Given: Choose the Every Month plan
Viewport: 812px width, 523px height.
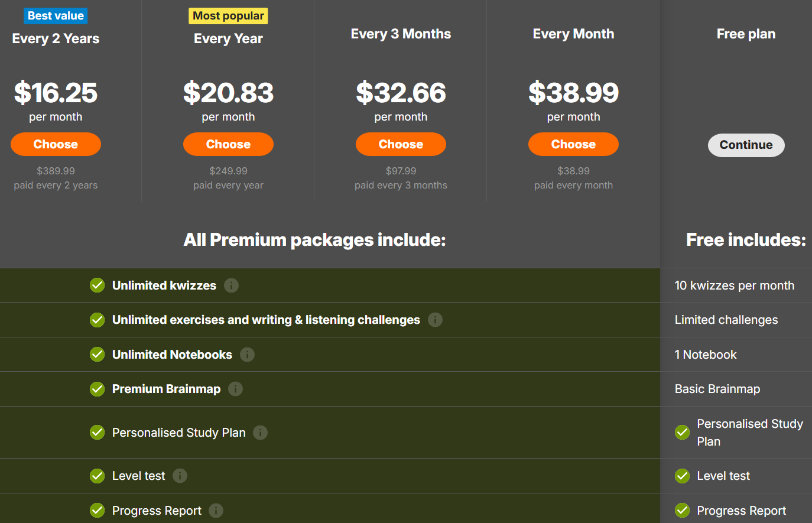Looking at the screenshot, I should (x=573, y=144).
